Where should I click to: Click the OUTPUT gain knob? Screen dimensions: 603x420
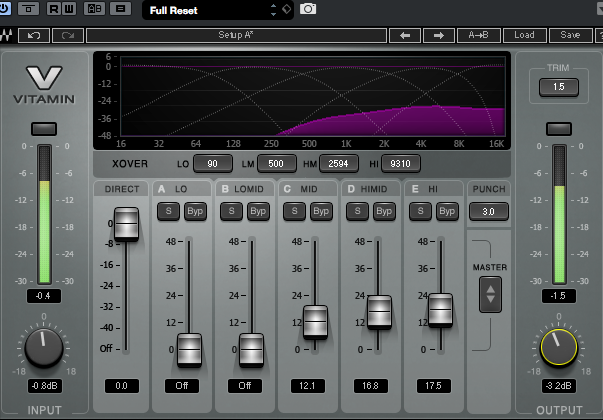click(x=559, y=348)
